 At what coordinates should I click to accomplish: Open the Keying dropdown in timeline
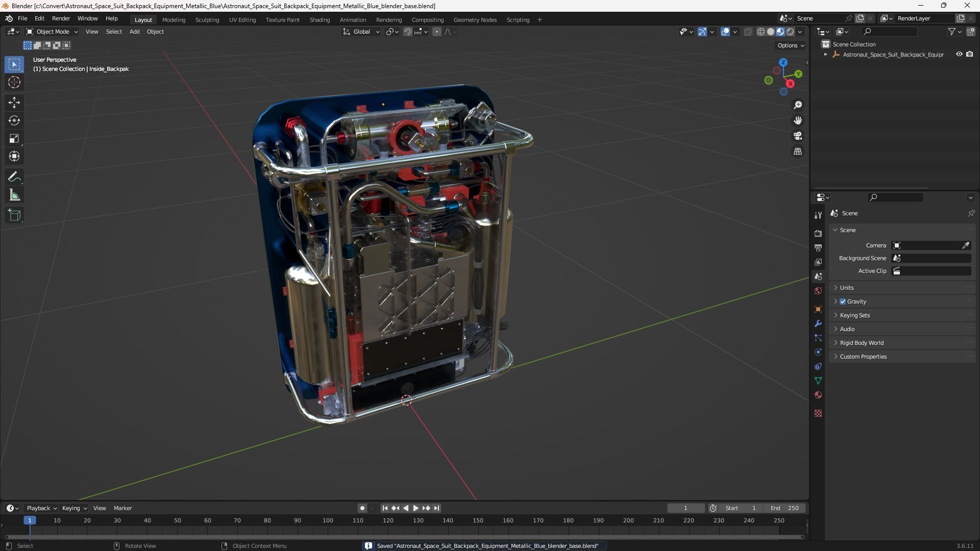pyautogui.click(x=74, y=508)
